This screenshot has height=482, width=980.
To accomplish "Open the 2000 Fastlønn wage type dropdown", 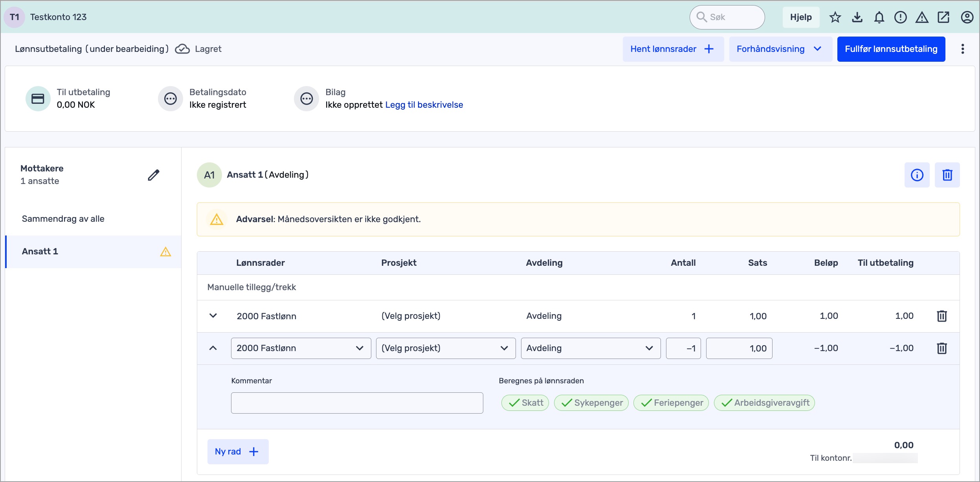I will 301,348.
